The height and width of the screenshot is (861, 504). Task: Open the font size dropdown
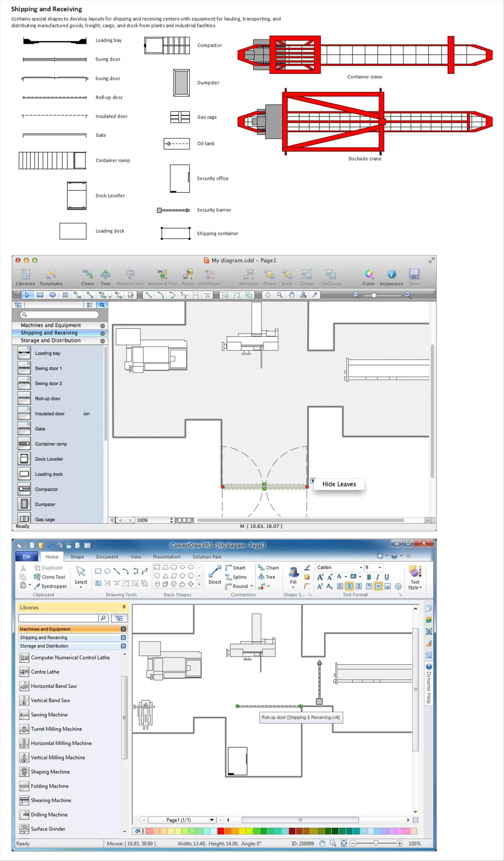point(380,568)
